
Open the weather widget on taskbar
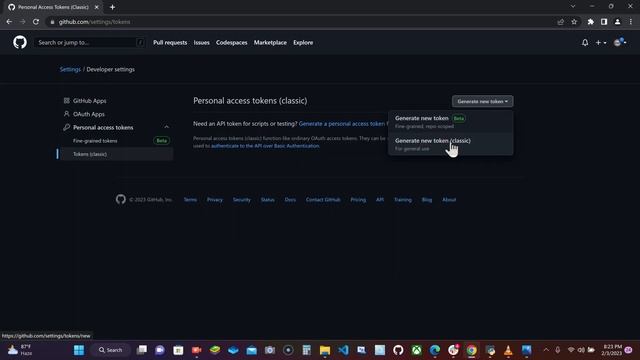pos(20,350)
